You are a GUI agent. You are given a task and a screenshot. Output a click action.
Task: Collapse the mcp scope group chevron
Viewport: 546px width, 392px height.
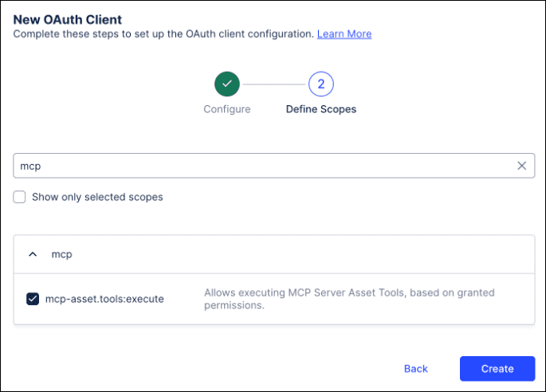[33, 254]
